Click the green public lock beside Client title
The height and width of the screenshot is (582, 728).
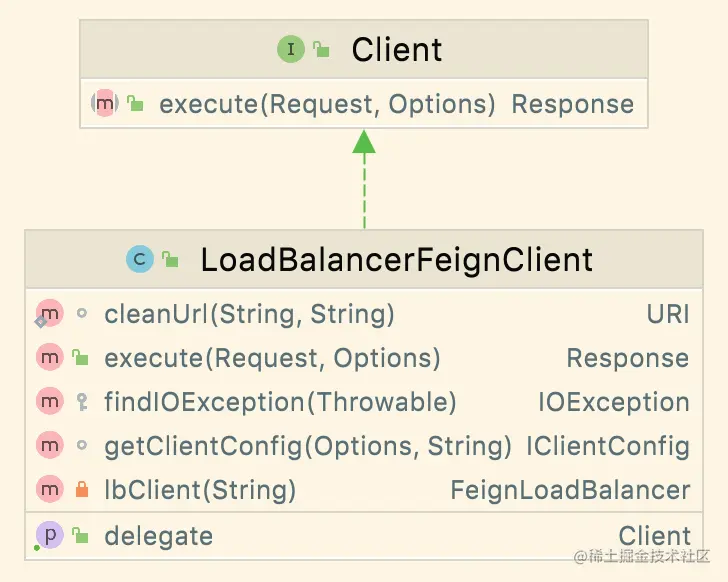[x=321, y=49]
